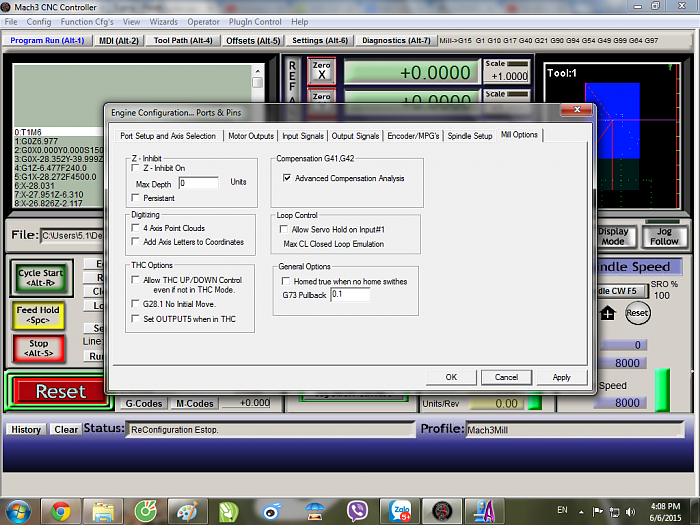Open the Output Signals tab

coord(355,136)
